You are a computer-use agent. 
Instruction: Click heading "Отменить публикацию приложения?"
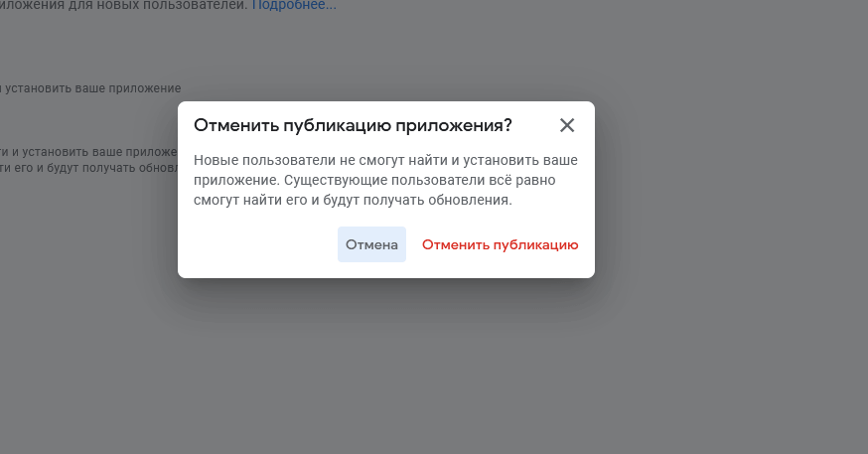[x=354, y=125]
